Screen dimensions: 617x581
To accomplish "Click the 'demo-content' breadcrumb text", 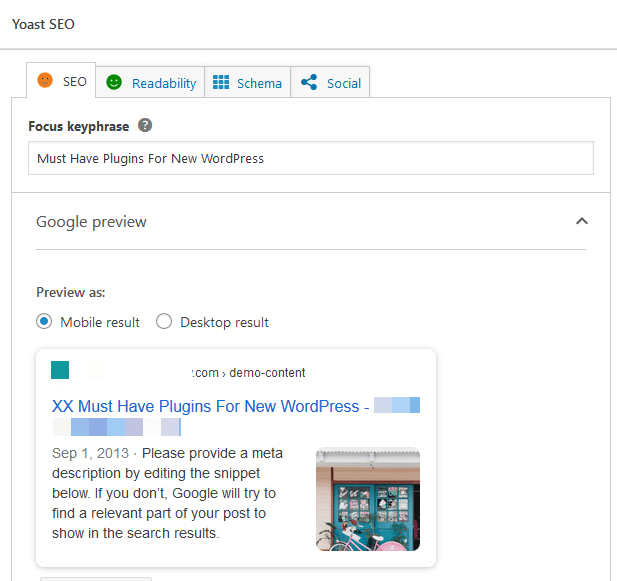I will [267, 373].
